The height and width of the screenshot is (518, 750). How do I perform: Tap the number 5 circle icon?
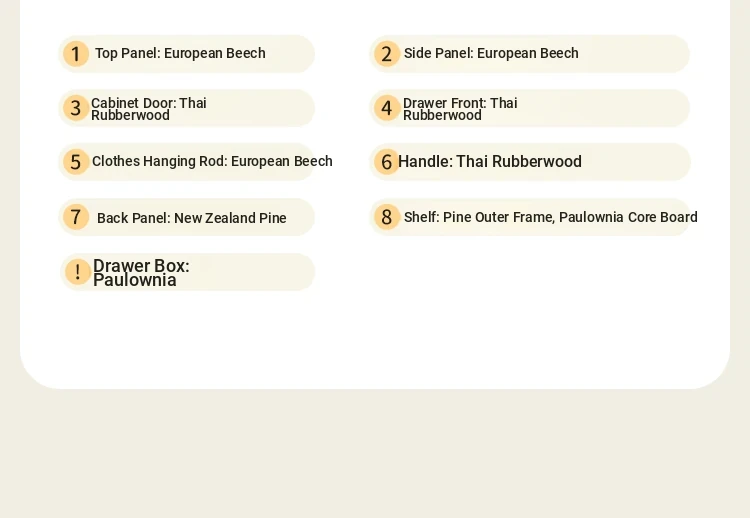[x=76, y=162]
